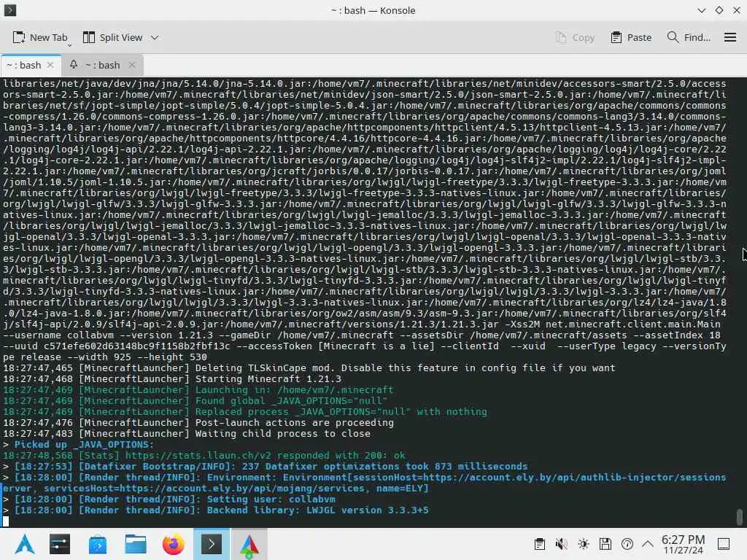Click the circular updates tray icon
Viewport: 747px width, 560px height.
pos(627,544)
